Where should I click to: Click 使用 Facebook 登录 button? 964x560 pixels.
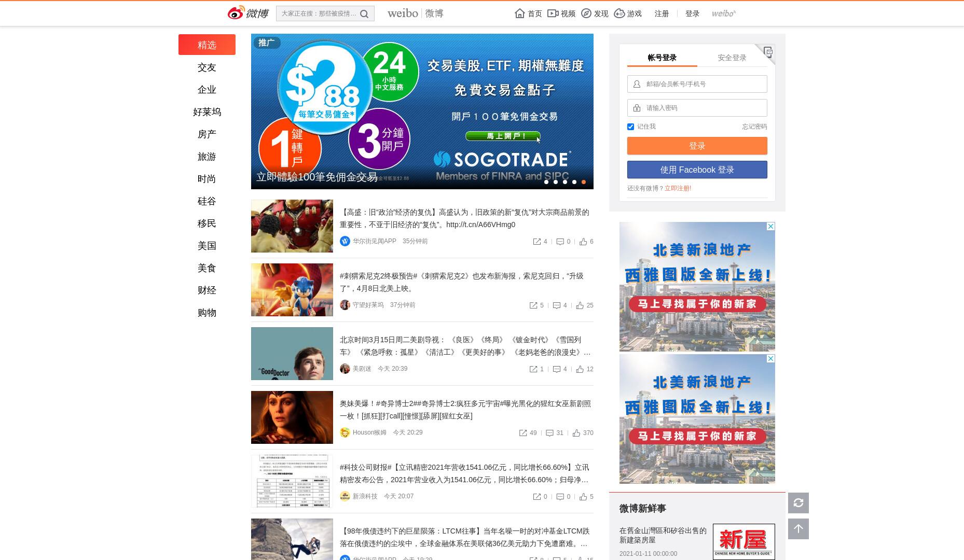697,170
